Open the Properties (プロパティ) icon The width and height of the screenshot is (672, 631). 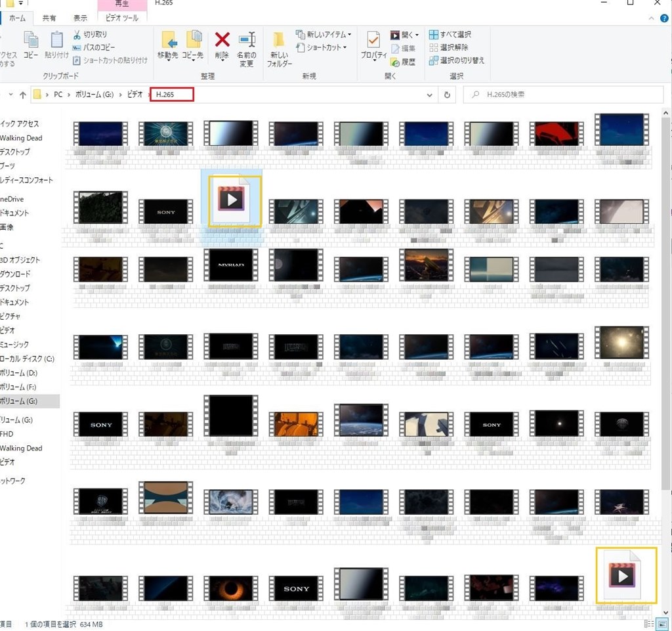click(x=373, y=40)
